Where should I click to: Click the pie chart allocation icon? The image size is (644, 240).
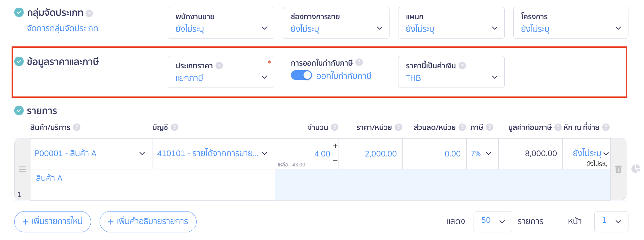click(x=636, y=169)
